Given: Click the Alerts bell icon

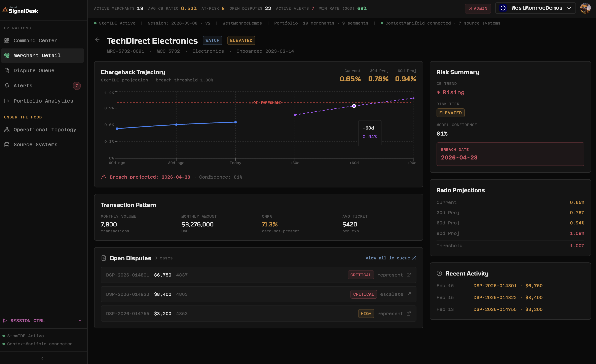Looking at the screenshot, I should [7, 85].
